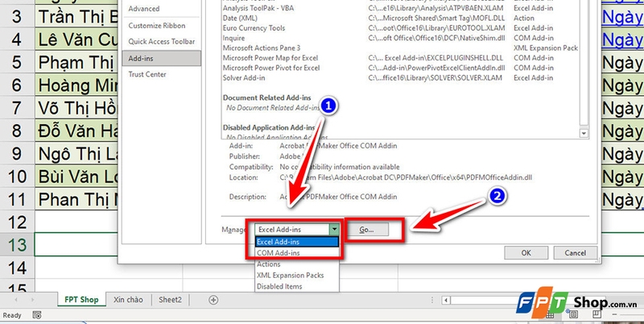Click the cell starting with Phạm Thị
This screenshot has width=644, height=324.
tap(77, 63)
